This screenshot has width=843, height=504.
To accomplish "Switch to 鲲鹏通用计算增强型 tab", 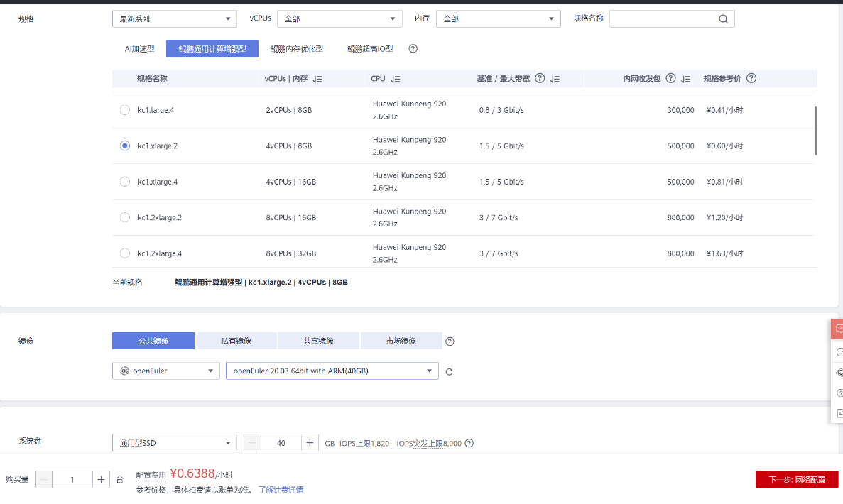I will tap(212, 49).
